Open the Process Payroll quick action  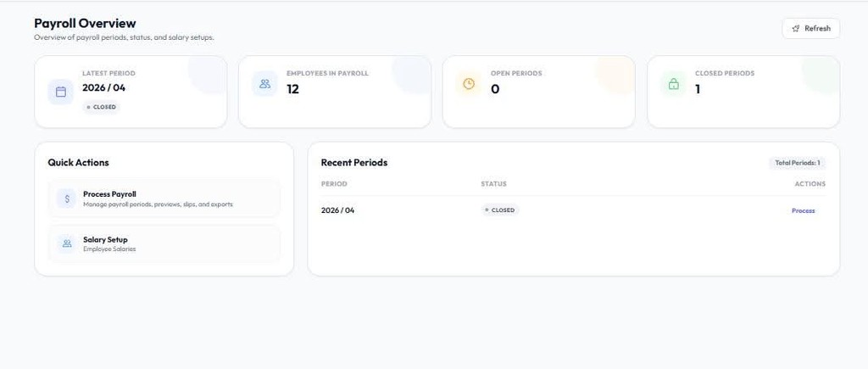click(164, 198)
